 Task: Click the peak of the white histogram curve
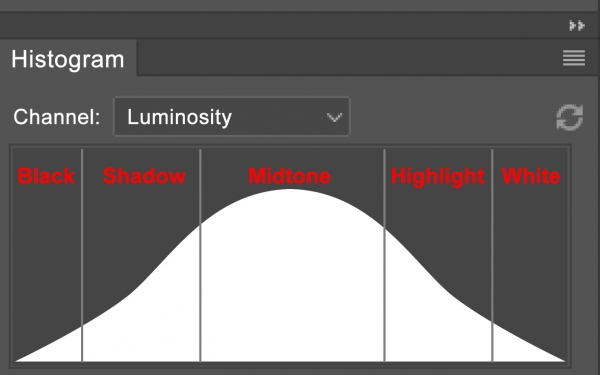click(x=290, y=190)
